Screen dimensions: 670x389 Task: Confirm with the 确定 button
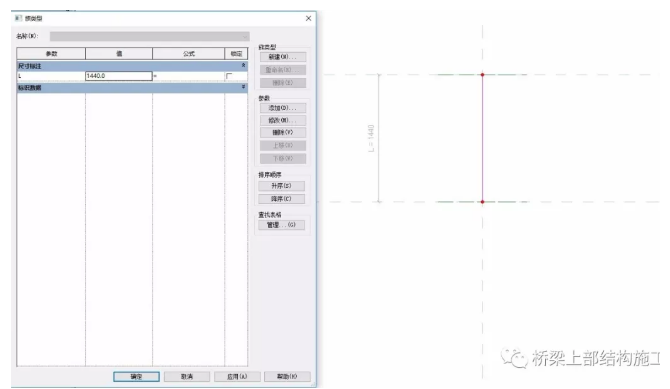[136, 377]
